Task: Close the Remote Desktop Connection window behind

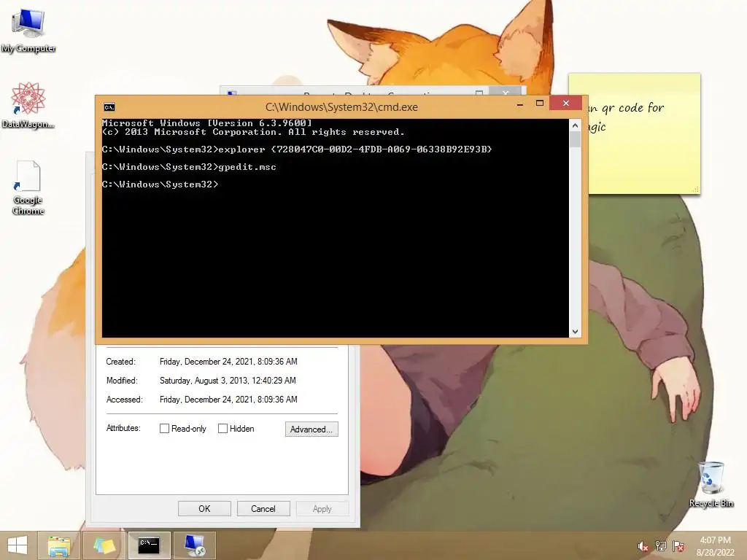Action: point(506,91)
